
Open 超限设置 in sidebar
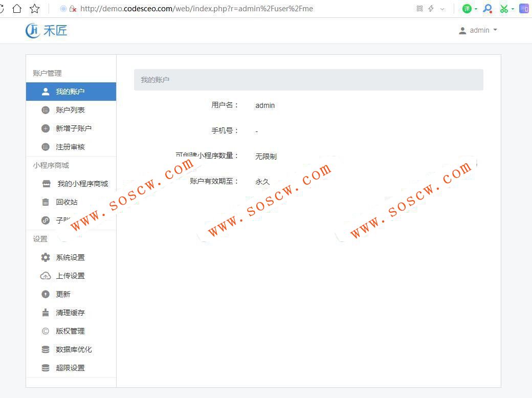pos(71,368)
